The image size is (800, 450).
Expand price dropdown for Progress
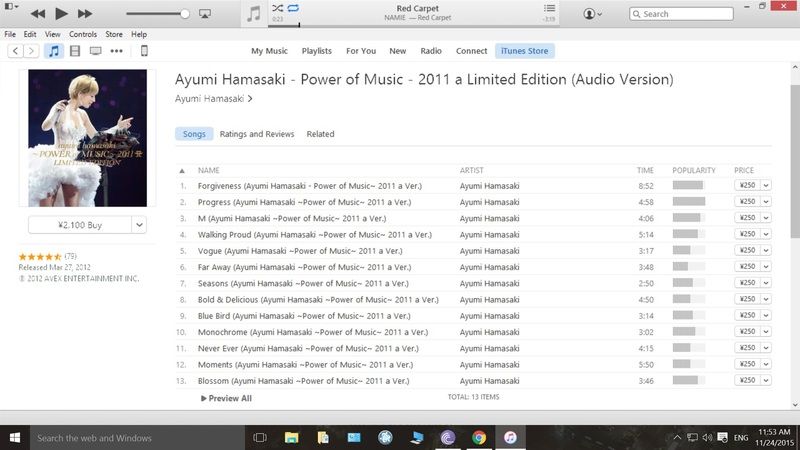pyautogui.click(x=766, y=202)
